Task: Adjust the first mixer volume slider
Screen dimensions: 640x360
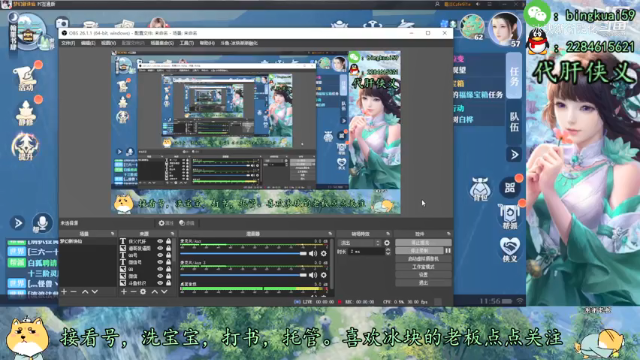Action: 243,253
